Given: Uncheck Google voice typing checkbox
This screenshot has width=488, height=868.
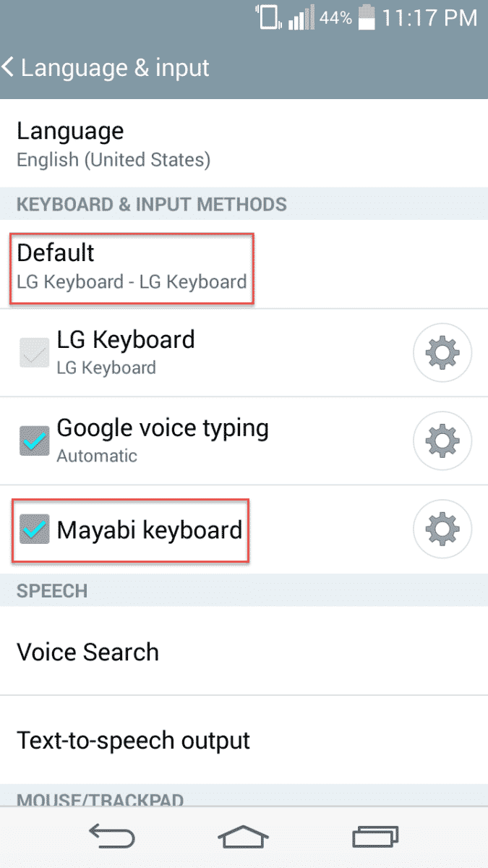Looking at the screenshot, I should pyautogui.click(x=34, y=441).
